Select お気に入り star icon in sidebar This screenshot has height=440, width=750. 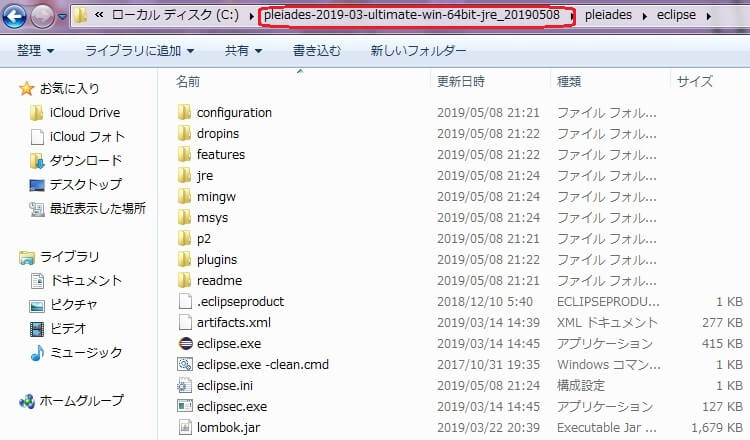pyautogui.click(x=26, y=88)
